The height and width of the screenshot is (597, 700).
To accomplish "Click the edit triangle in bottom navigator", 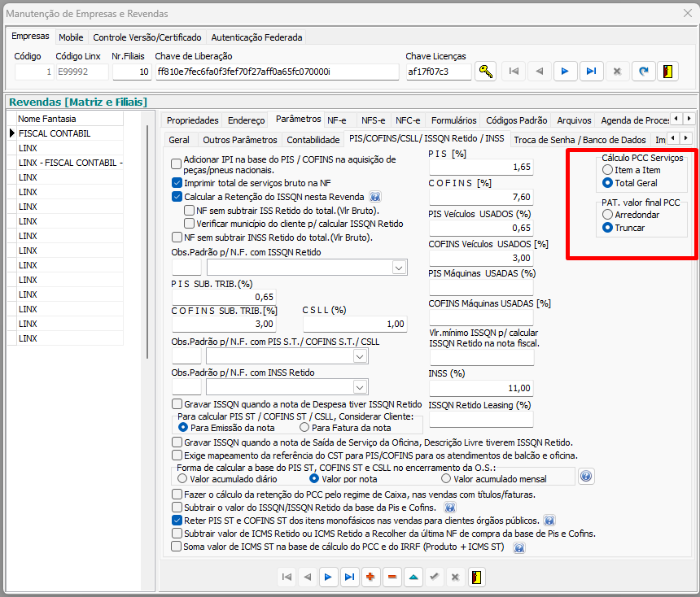I will tap(413, 577).
